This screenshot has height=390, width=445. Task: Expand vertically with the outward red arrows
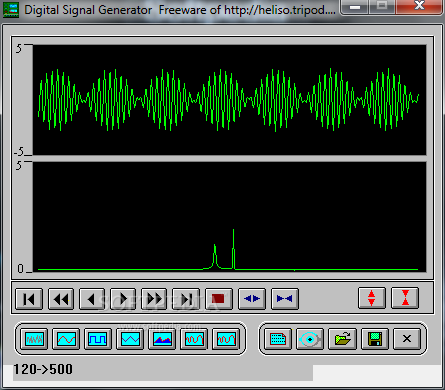pyautogui.click(x=372, y=298)
